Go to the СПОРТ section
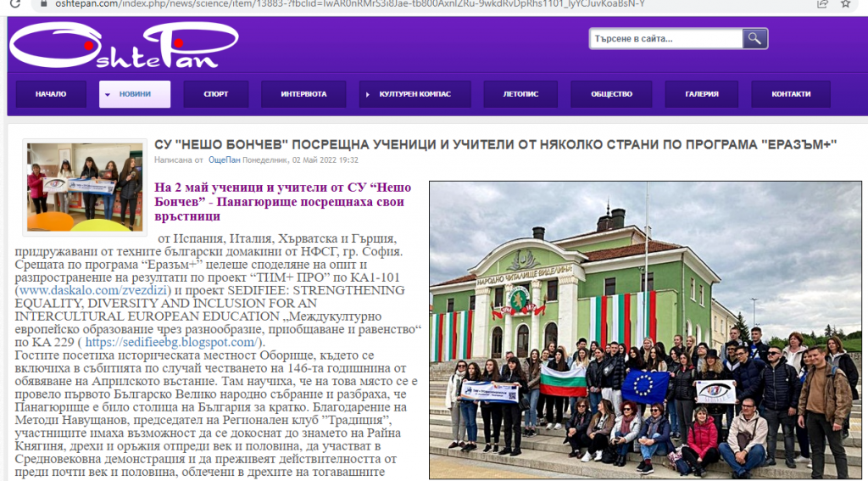This screenshot has width=868, height=481. pyautogui.click(x=216, y=94)
